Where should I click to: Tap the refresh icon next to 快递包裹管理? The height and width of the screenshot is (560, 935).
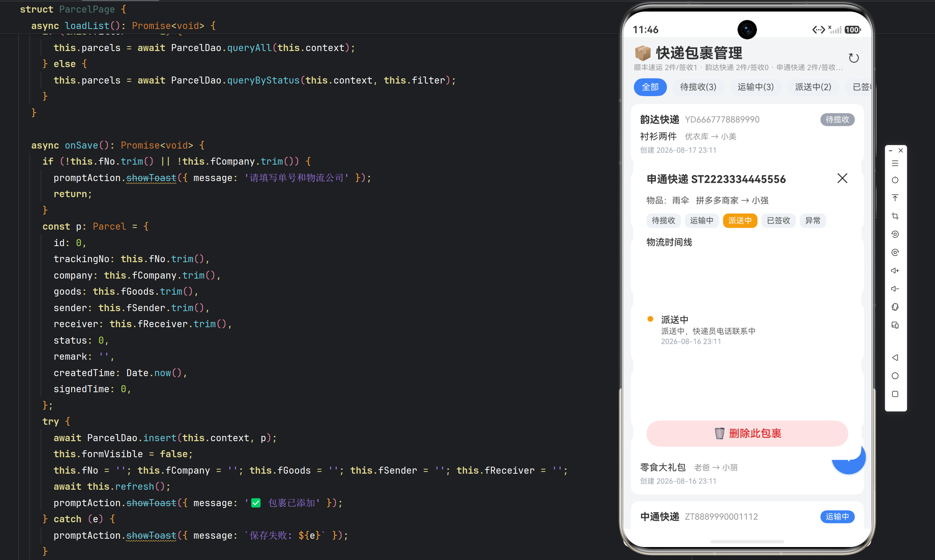(853, 58)
